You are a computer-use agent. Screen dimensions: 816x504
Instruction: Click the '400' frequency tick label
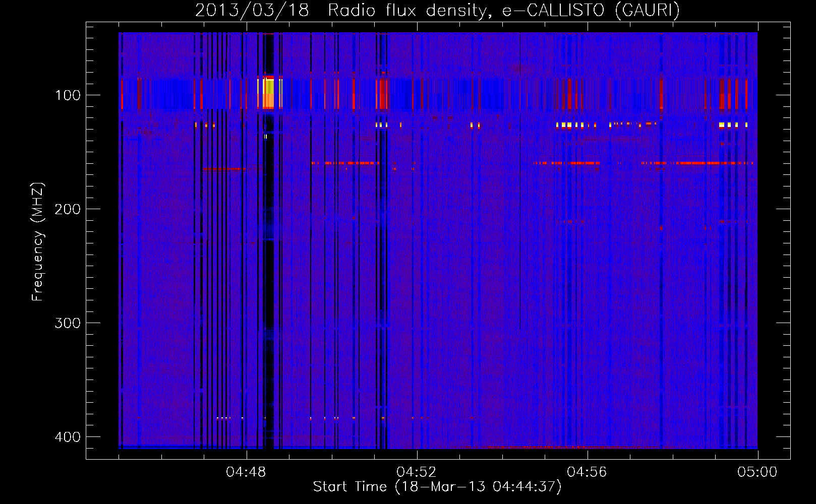click(68, 437)
